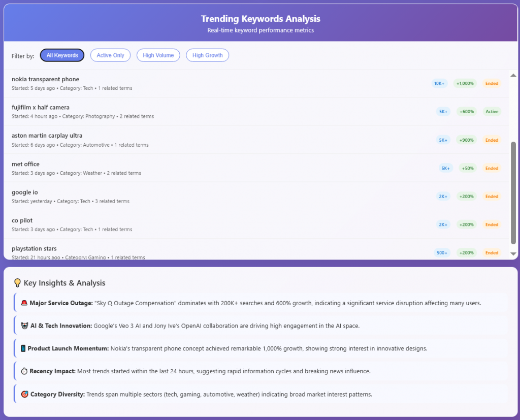Click the keyword list scrollbar thumb

(513, 193)
